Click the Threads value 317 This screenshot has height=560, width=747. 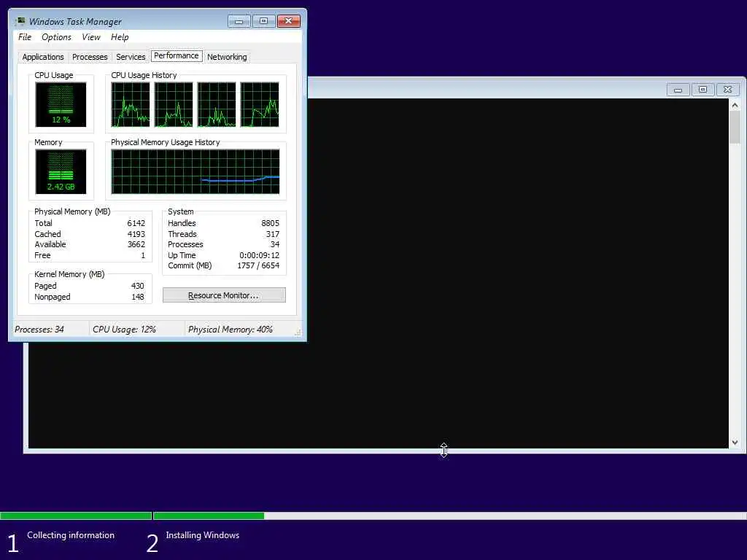(x=273, y=234)
